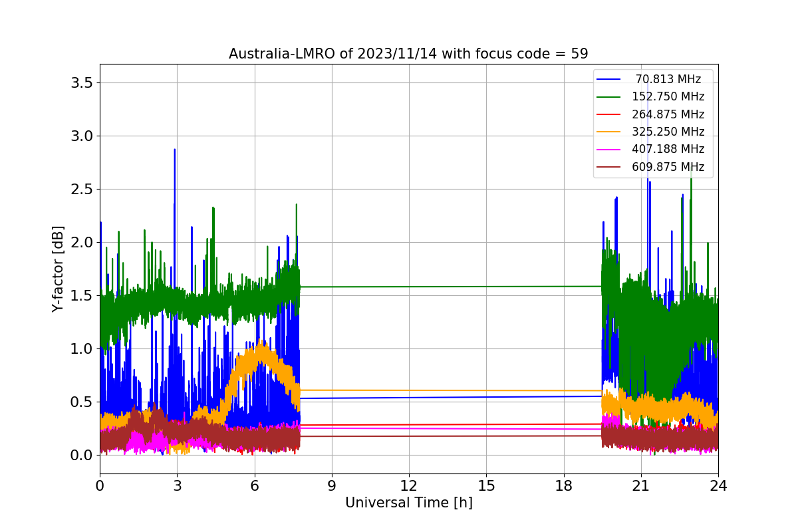Click the blue line sample in legend
798x532 pixels.
(608, 80)
